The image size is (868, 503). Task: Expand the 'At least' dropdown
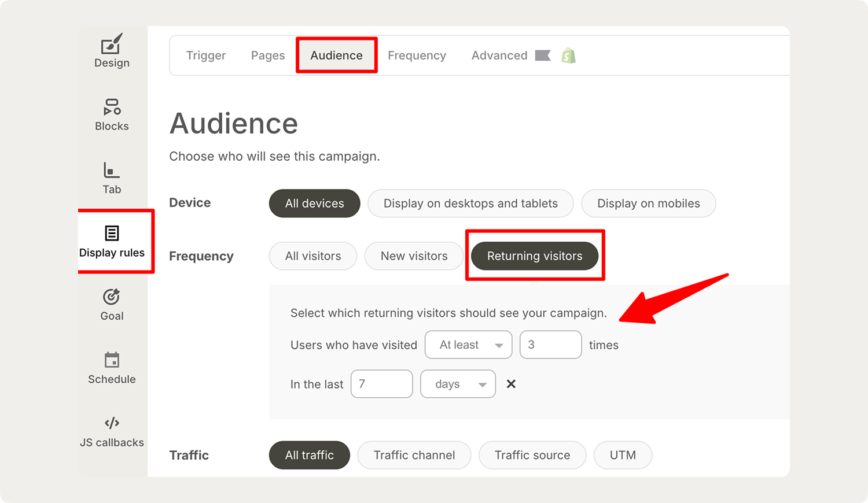coord(468,345)
